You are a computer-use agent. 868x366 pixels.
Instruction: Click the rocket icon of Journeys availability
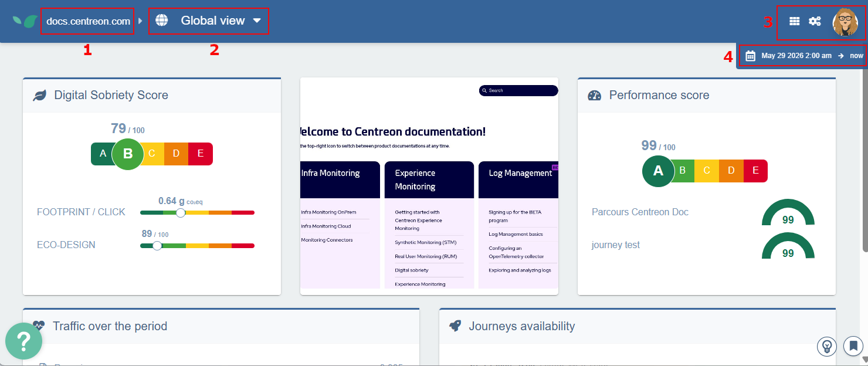[455, 326]
